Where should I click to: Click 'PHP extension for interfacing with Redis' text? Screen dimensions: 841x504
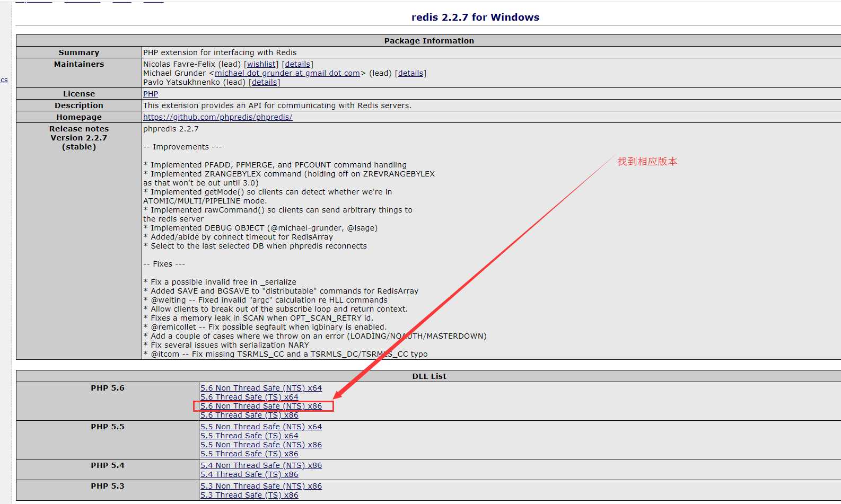point(220,52)
